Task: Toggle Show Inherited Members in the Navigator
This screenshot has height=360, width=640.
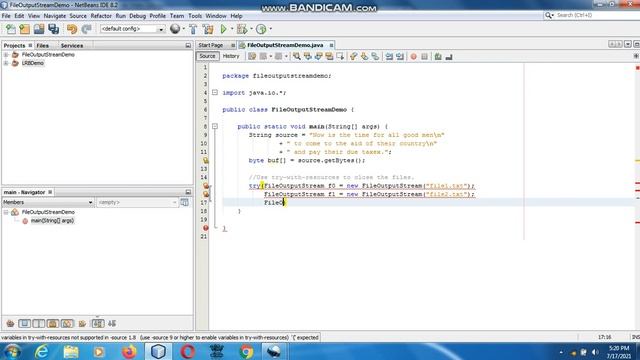Action: click(x=10, y=324)
